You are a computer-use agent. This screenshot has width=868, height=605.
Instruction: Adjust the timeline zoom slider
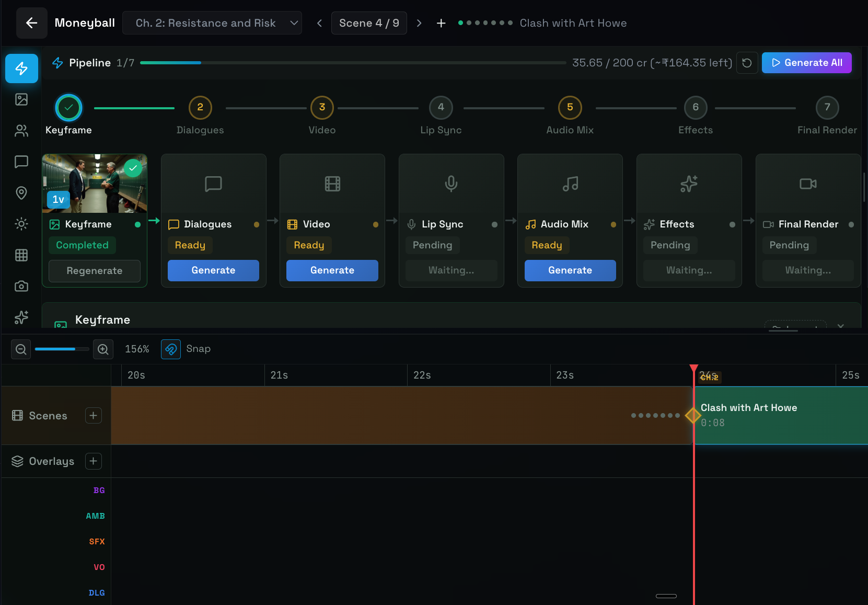click(62, 349)
